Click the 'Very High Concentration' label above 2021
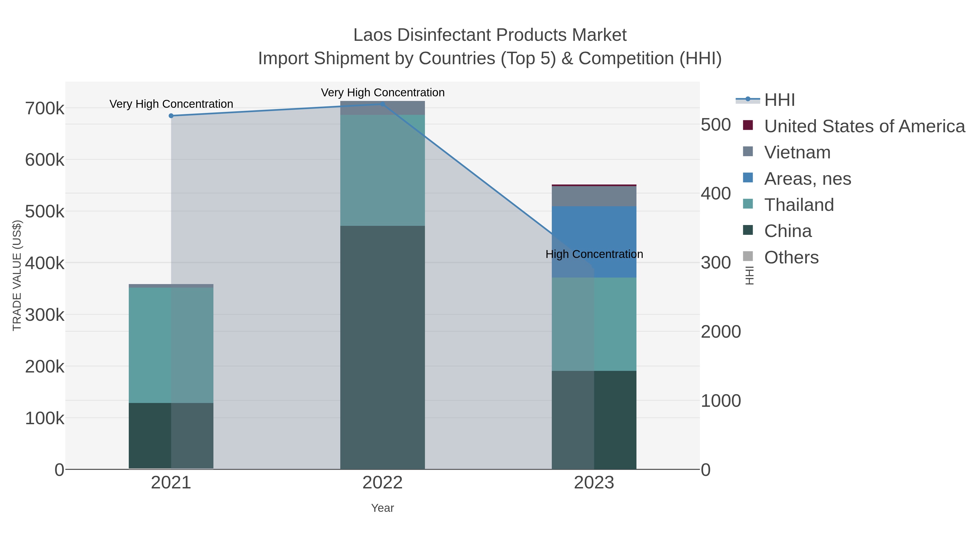Screen dimensions: 980x551 (x=171, y=104)
